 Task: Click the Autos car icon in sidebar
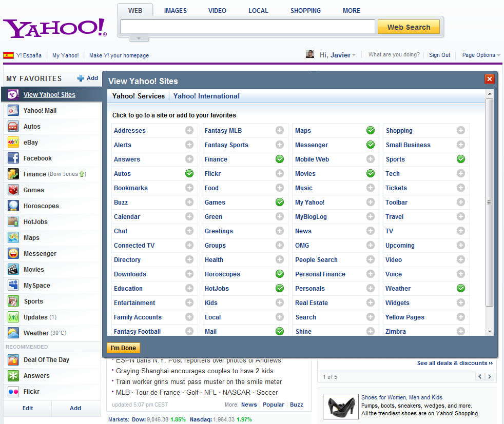pos(13,127)
